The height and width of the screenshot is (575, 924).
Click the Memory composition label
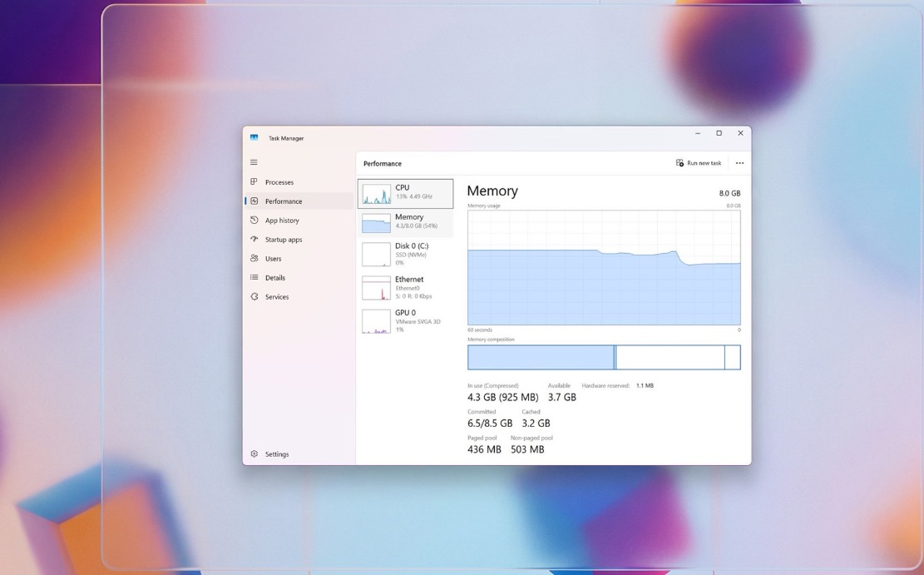coord(491,340)
